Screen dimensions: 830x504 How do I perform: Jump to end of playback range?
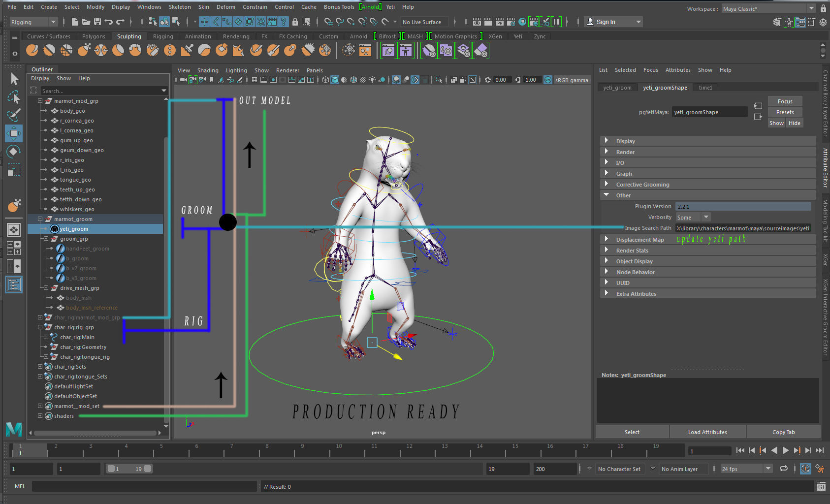[x=820, y=450]
